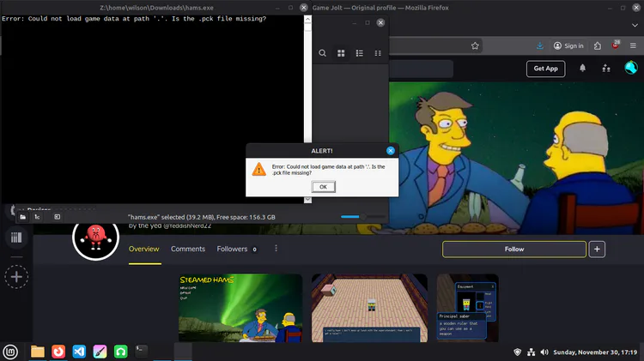
Task: Switch file manager to icon grid view
Action: [341, 53]
